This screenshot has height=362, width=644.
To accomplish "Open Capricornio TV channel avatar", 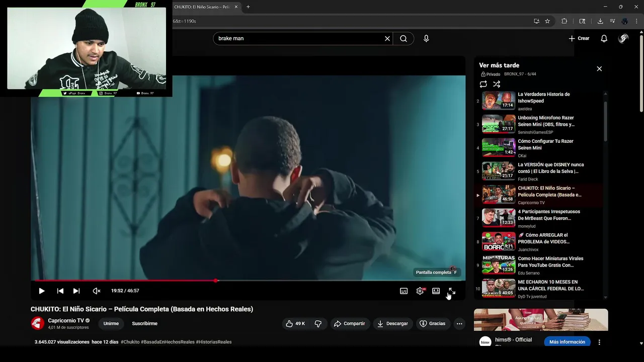I will (x=38, y=323).
